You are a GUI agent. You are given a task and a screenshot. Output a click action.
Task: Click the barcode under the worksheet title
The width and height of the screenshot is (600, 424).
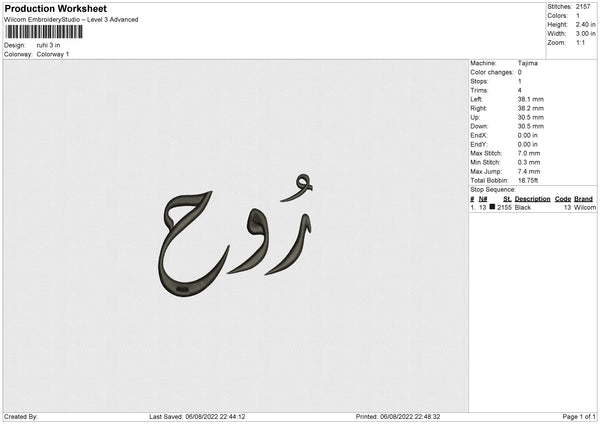click(x=44, y=32)
